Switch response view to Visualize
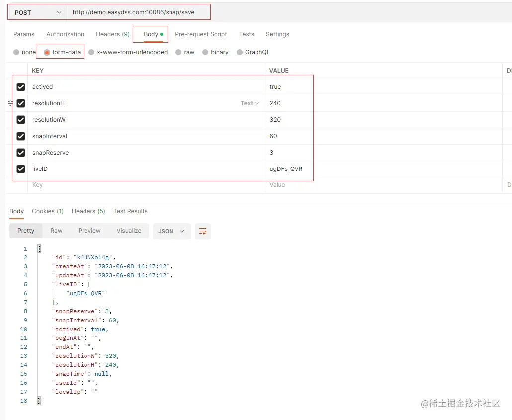 129,231
